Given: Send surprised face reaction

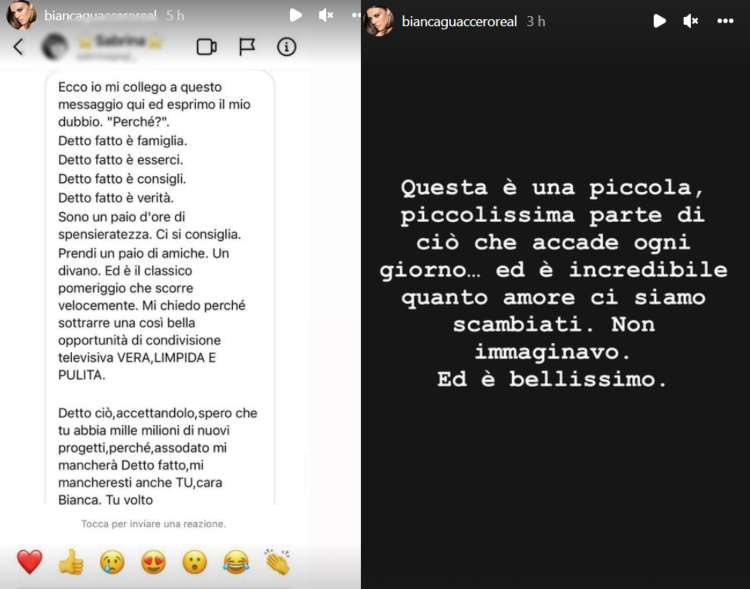Looking at the screenshot, I should (195, 562).
